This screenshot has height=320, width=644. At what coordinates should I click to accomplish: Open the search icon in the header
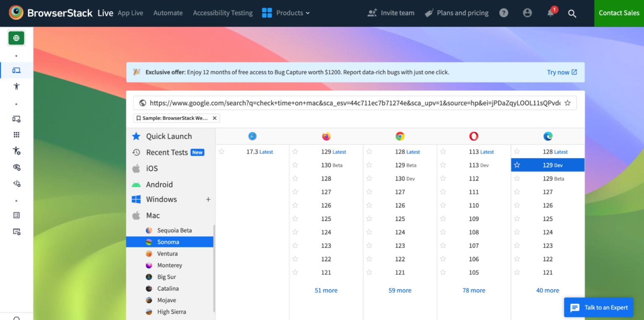(572, 13)
